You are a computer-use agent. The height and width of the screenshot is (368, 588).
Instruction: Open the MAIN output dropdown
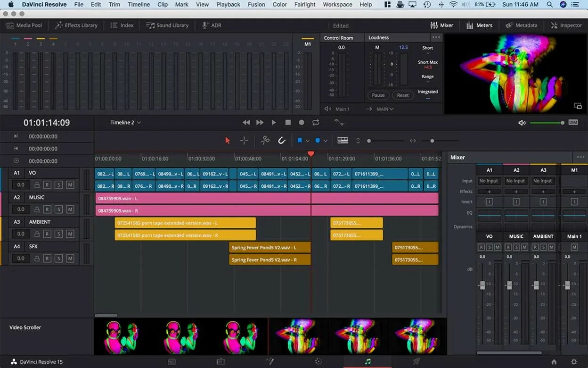coord(385,109)
